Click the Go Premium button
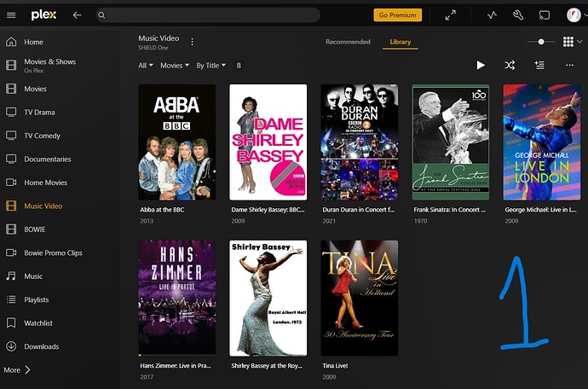588x389 pixels. tap(397, 15)
